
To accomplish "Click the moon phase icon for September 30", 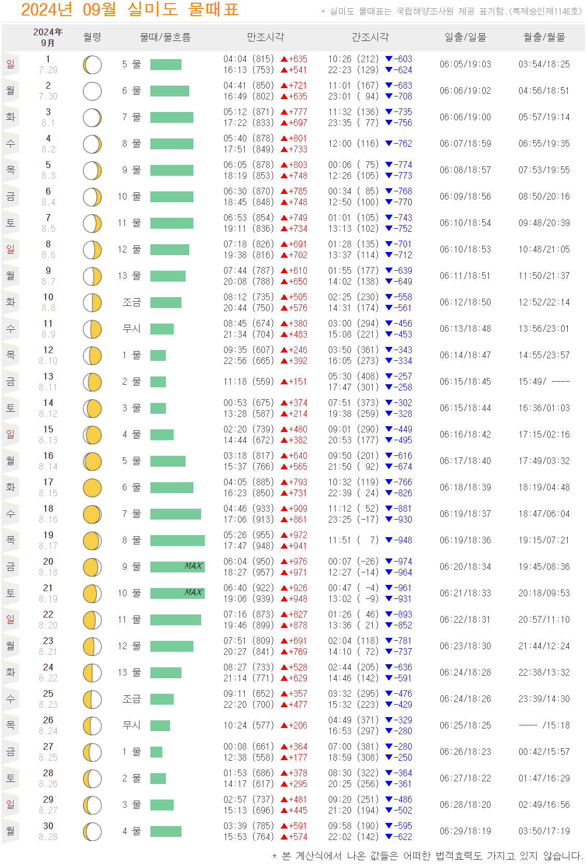I will (x=92, y=832).
